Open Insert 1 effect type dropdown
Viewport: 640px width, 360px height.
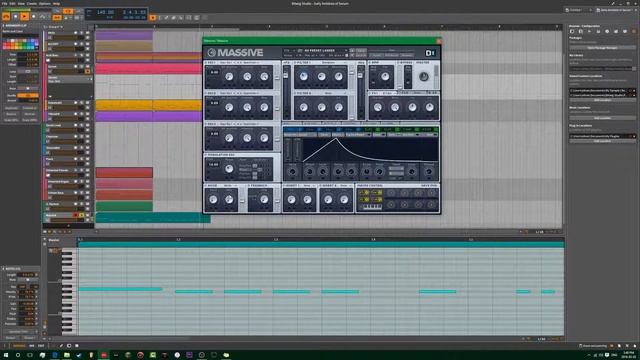click(308, 186)
